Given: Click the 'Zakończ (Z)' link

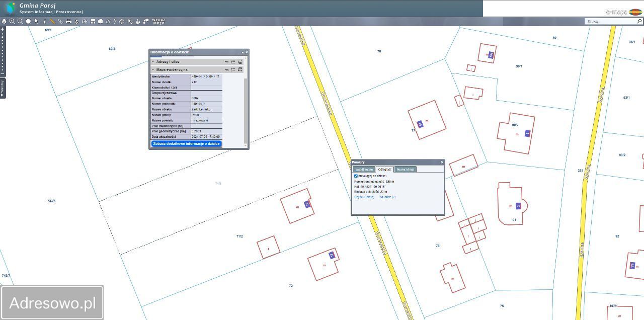Looking at the screenshot, I should click(387, 197).
